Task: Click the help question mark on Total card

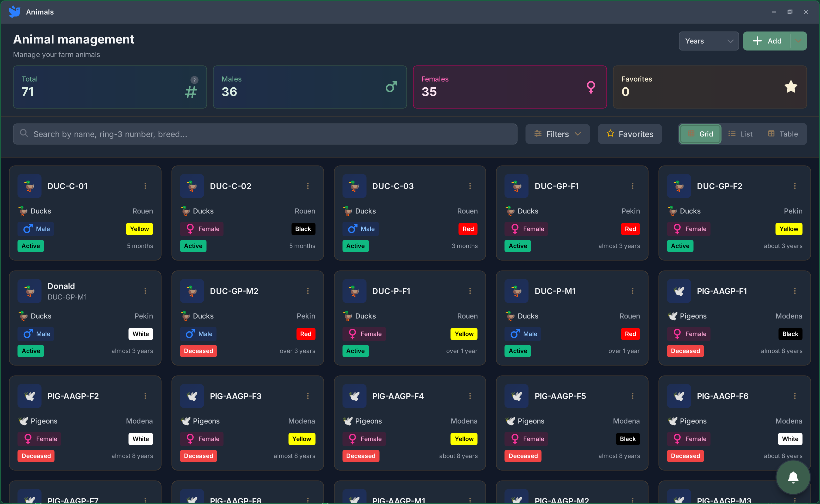Action: [x=194, y=80]
